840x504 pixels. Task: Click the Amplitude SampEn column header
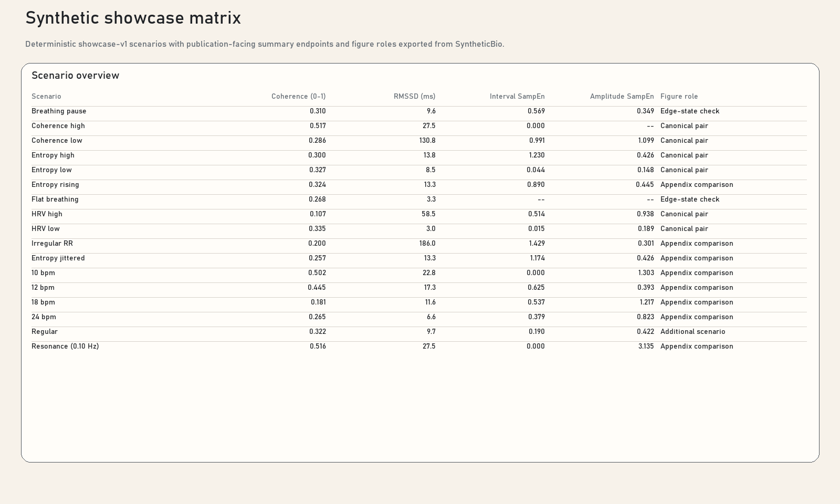pos(622,97)
